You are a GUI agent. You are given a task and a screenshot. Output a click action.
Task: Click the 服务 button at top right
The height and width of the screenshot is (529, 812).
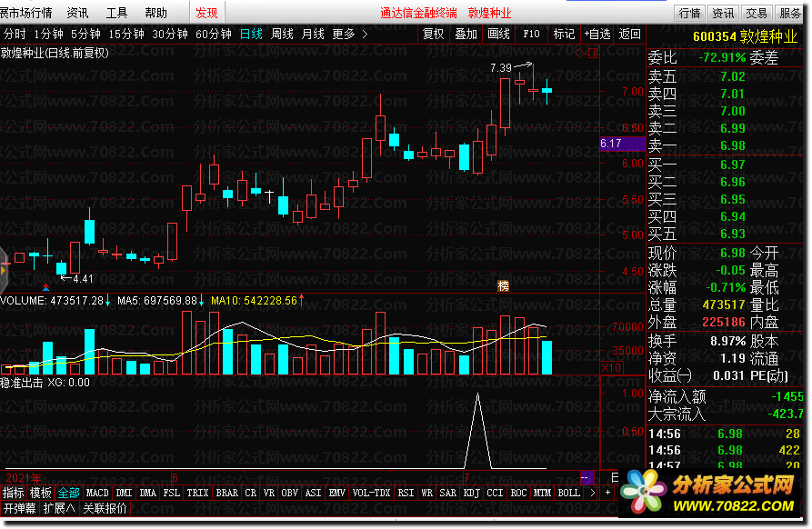[789, 14]
